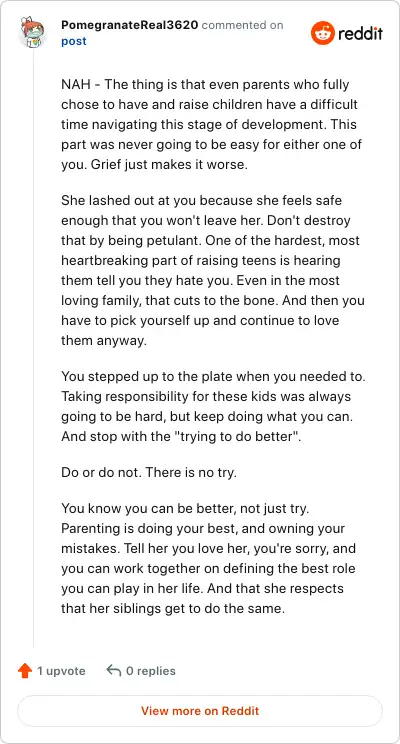Viewport: 400px width, 744px height.
Task: Click the PomegranateReal3620 user avatar
Action: (x=33, y=32)
